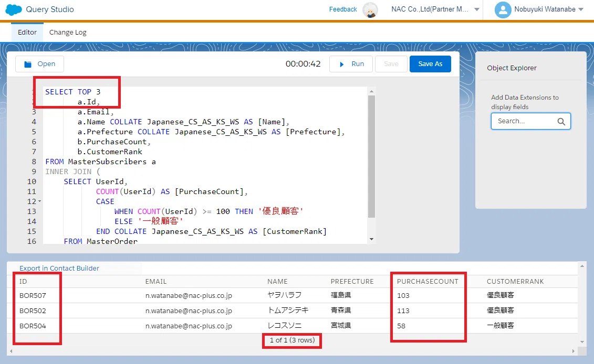Click results horizontal scroll-right arrow
Screen dimensions: 594x364
(573, 351)
